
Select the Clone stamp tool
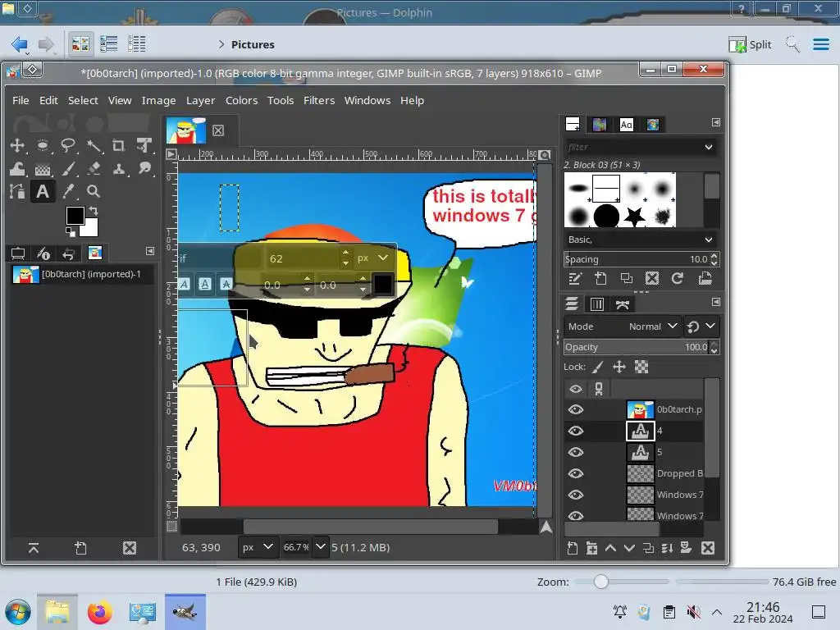click(119, 169)
